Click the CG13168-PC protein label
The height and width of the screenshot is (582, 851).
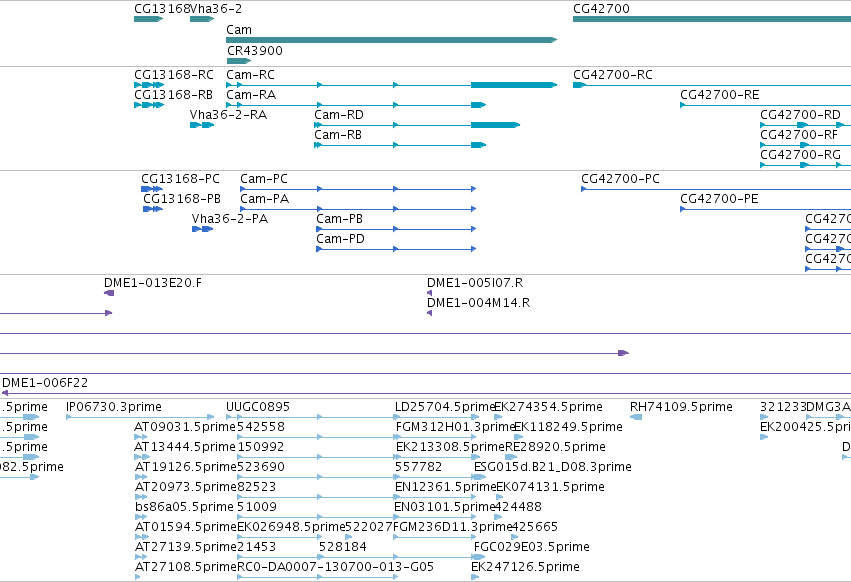180,179
